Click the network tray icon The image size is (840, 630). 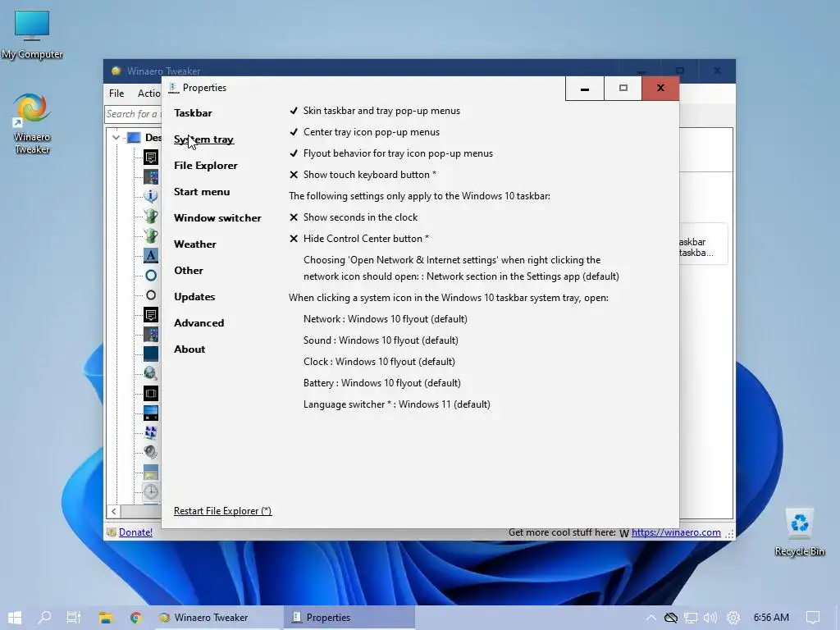click(691, 618)
